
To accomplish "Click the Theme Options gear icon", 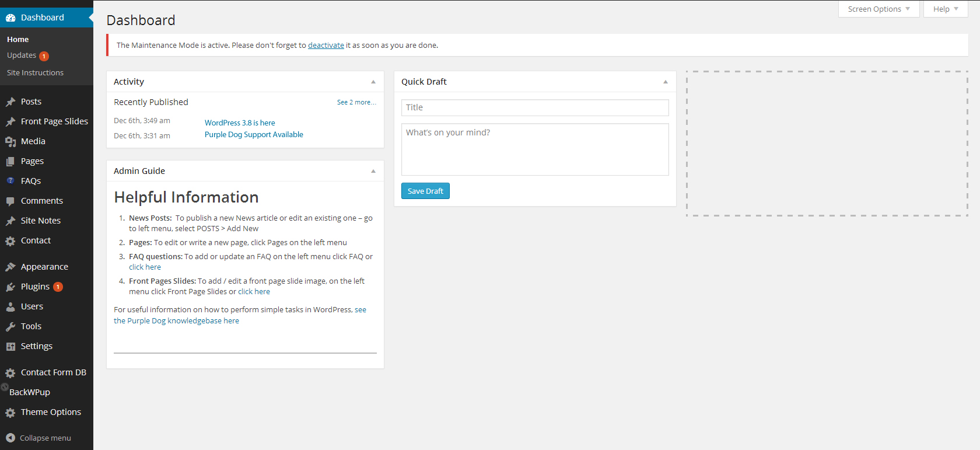I will [10, 412].
